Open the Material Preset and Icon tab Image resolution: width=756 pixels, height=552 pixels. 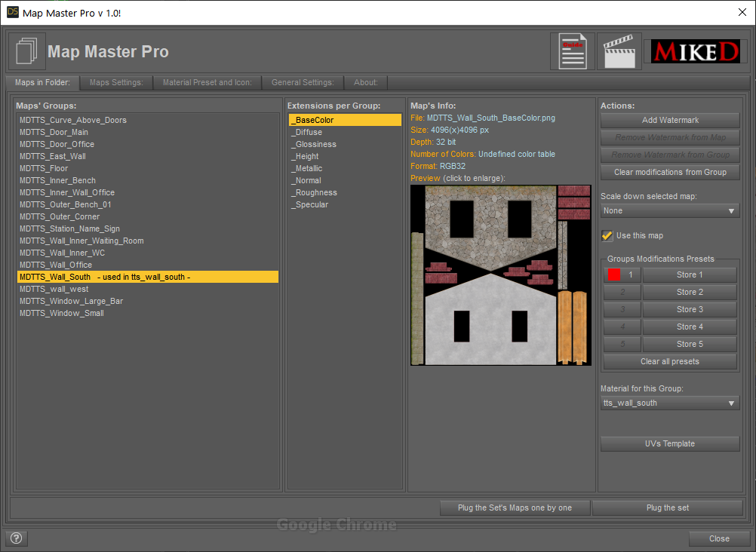coord(207,82)
